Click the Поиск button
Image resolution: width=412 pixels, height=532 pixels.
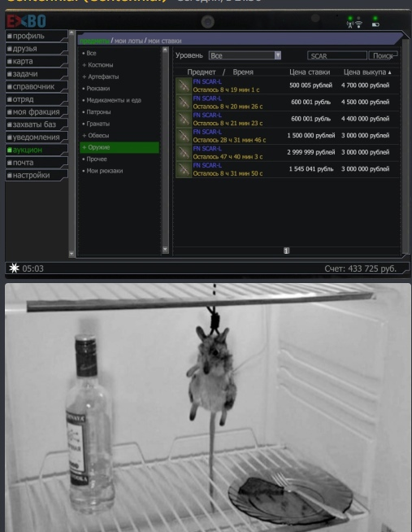(x=383, y=55)
